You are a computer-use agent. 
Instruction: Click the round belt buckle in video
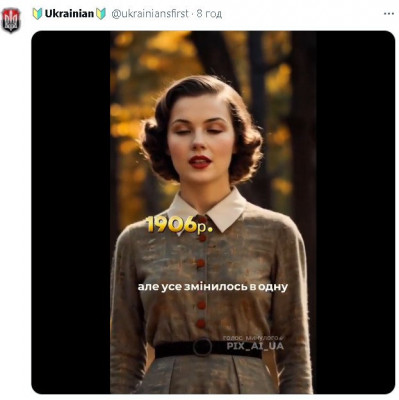pos(202,347)
